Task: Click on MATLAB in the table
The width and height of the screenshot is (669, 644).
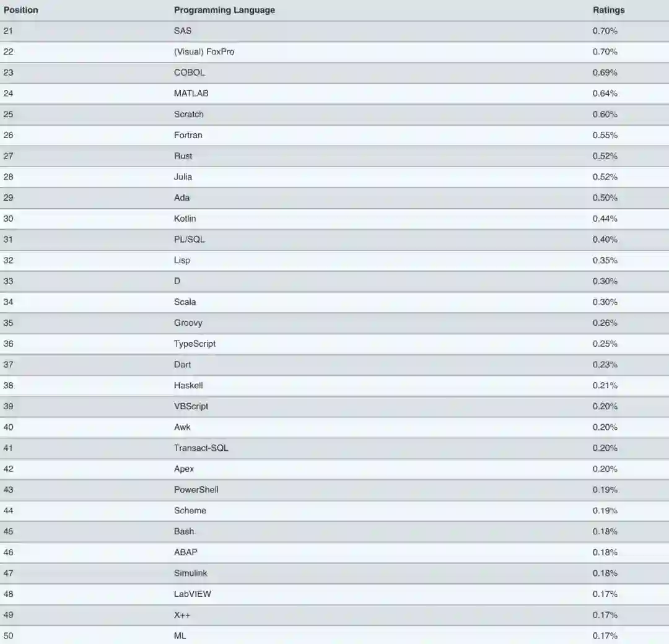Action: click(x=191, y=94)
